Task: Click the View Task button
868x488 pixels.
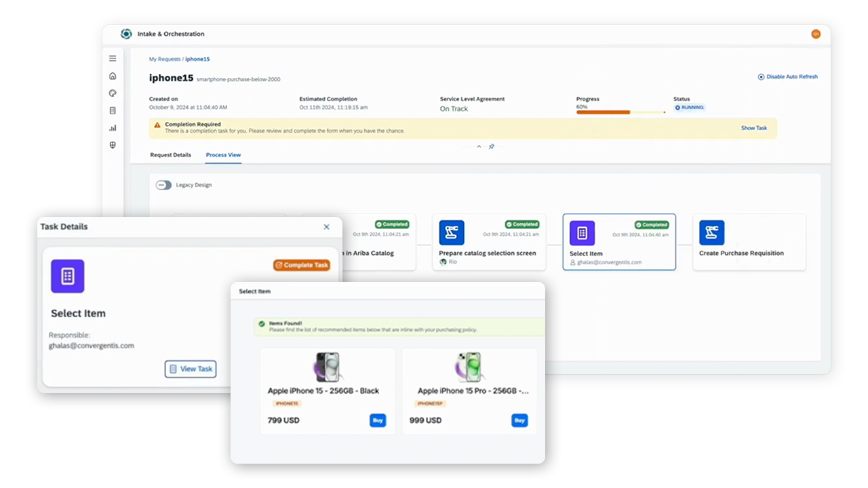Action: pyautogui.click(x=191, y=369)
